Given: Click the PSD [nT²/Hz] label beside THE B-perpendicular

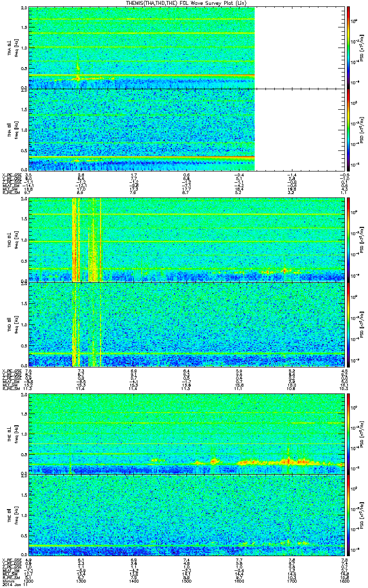Looking at the screenshot, I should (x=363, y=434).
